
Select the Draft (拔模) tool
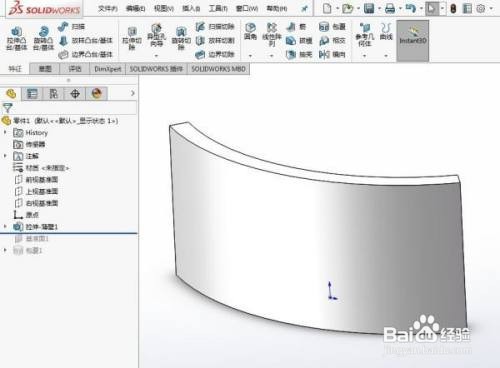tap(299, 41)
